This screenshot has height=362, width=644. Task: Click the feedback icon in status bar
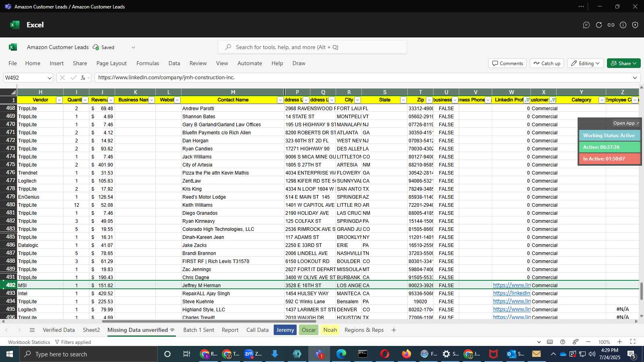pyautogui.click(x=576, y=342)
